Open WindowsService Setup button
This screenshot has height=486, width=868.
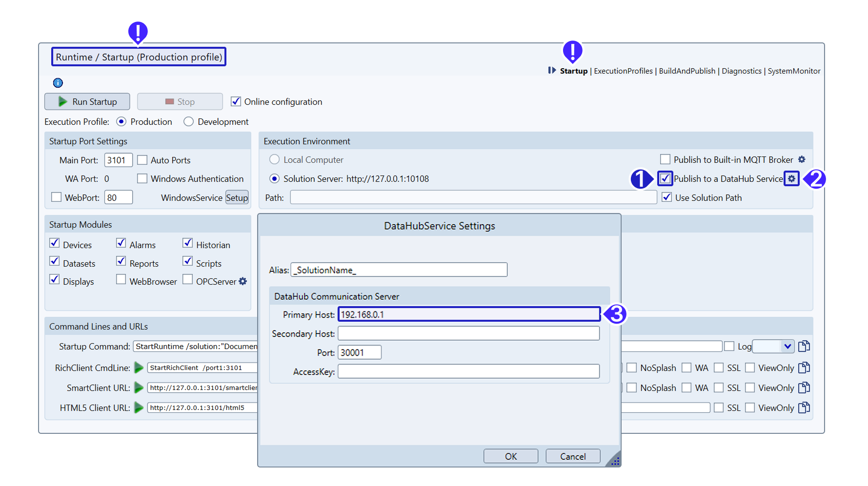coord(237,197)
